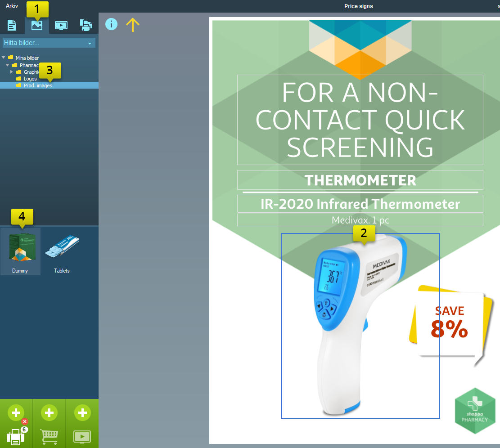Image resolution: width=500 pixels, height=448 pixels.
Task: Switch to the images tab icon
Action: click(x=37, y=26)
